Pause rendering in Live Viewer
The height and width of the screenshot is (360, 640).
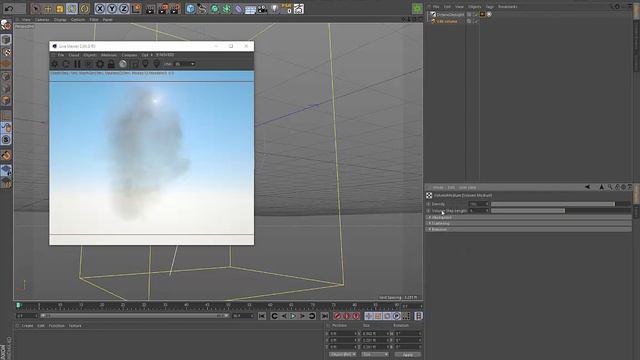click(77, 64)
